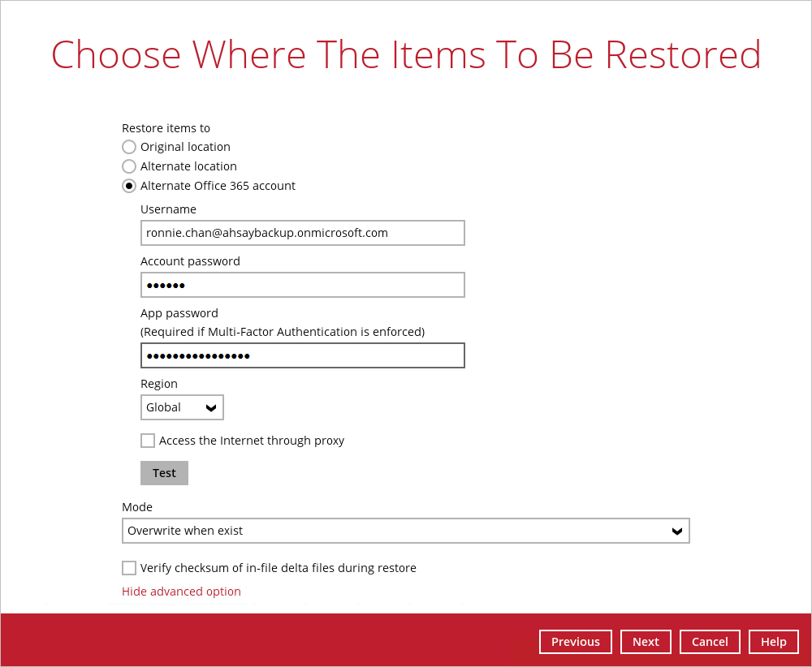812x667 pixels.
Task: Click the Multi-Factor Authentication note text
Action: 283,332
